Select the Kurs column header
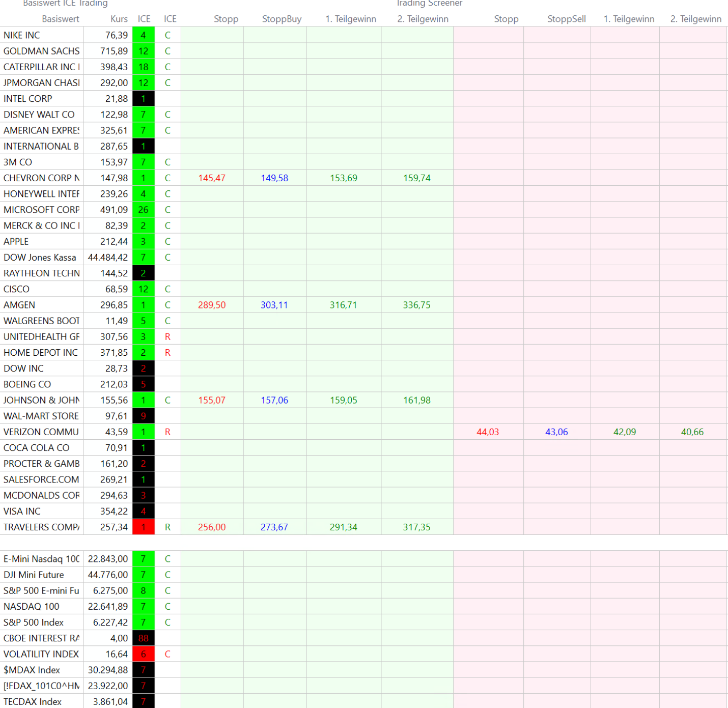This screenshot has width=728, height=708. click(119, 19)
